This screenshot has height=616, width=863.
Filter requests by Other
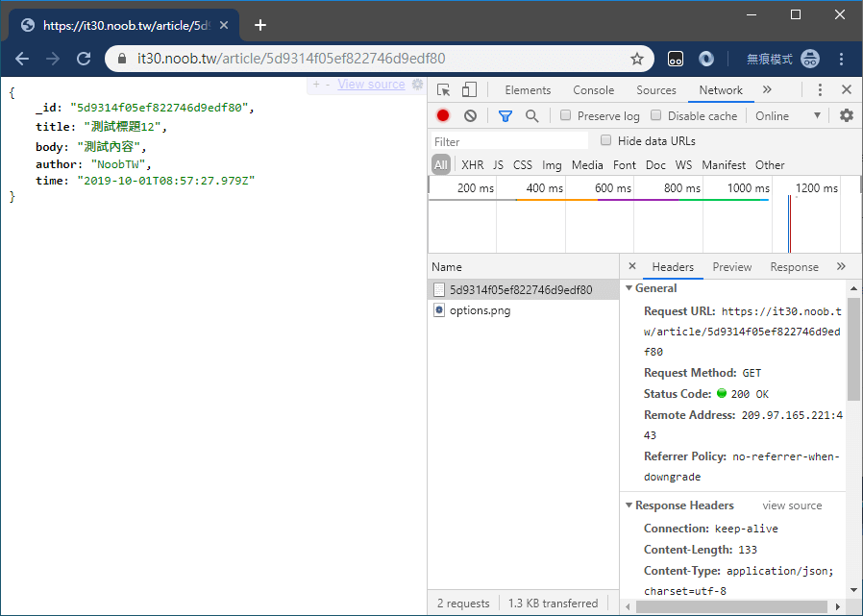coord(770,164)
